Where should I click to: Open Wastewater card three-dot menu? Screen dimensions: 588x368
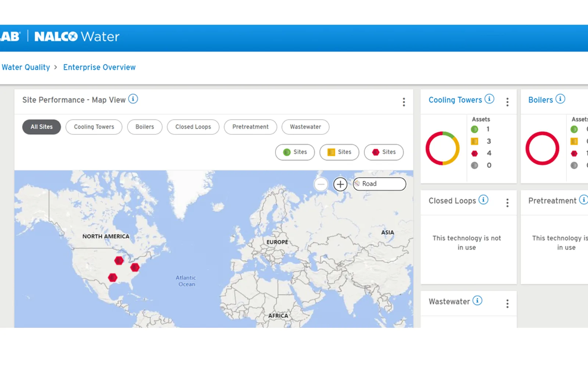click(508, 304)
